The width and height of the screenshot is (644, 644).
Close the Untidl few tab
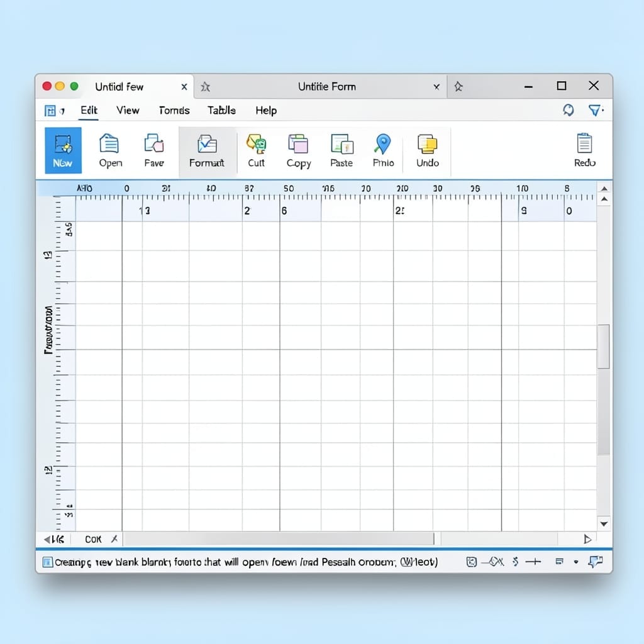(x=184, y=87)
